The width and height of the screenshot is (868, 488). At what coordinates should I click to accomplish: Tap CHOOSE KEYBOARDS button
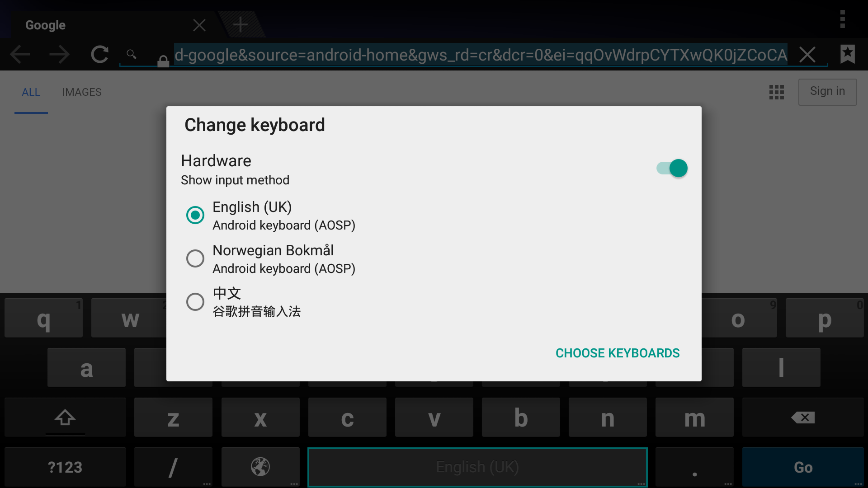click(x=617, y=353)
